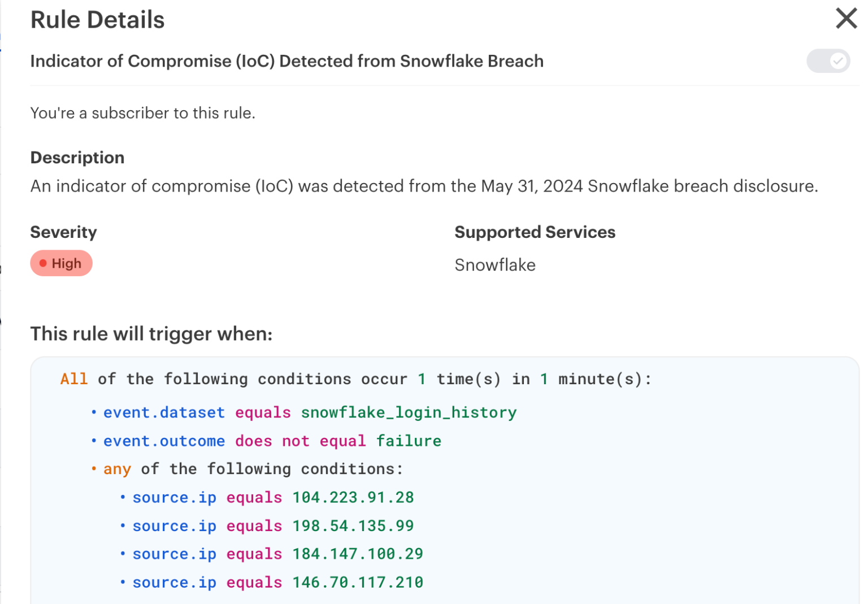Click the checkmark knob on the rule toggle

click(837, 61)
